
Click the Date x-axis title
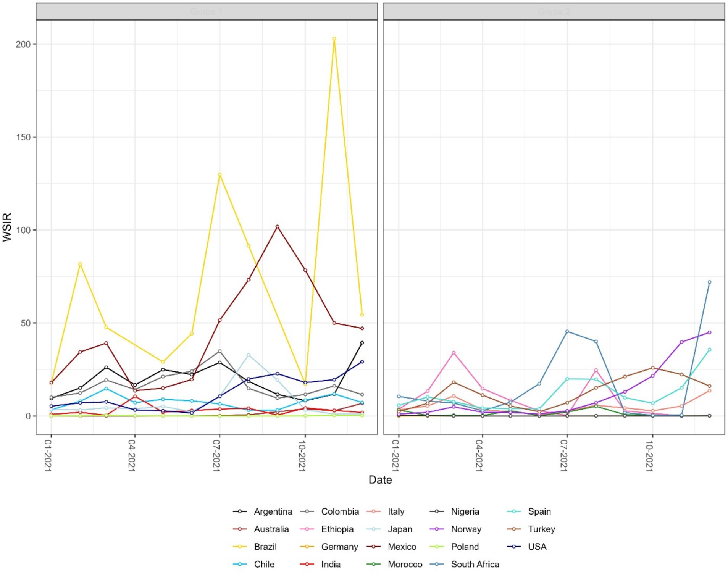[x=380, y=480]
